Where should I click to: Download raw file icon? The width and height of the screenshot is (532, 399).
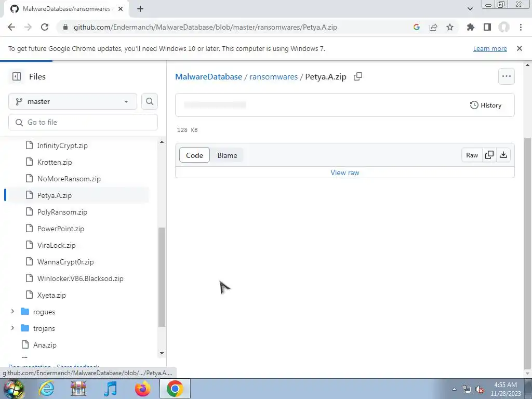pyautogui.click(x=503, y=155)
